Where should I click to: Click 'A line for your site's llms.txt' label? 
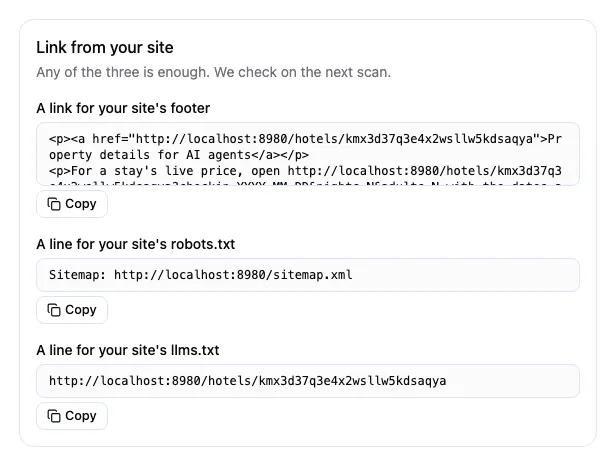pyautogui.click(x=128, y=350)
